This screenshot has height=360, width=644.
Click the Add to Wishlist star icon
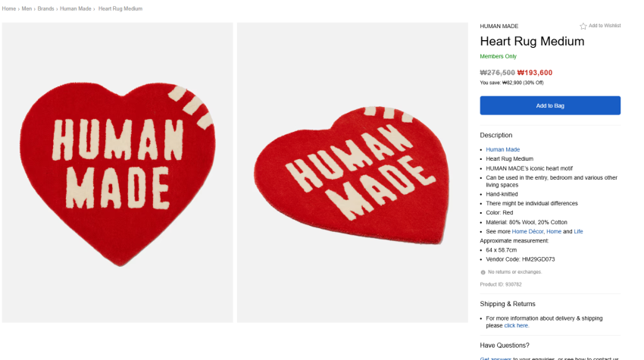(583, 26)
